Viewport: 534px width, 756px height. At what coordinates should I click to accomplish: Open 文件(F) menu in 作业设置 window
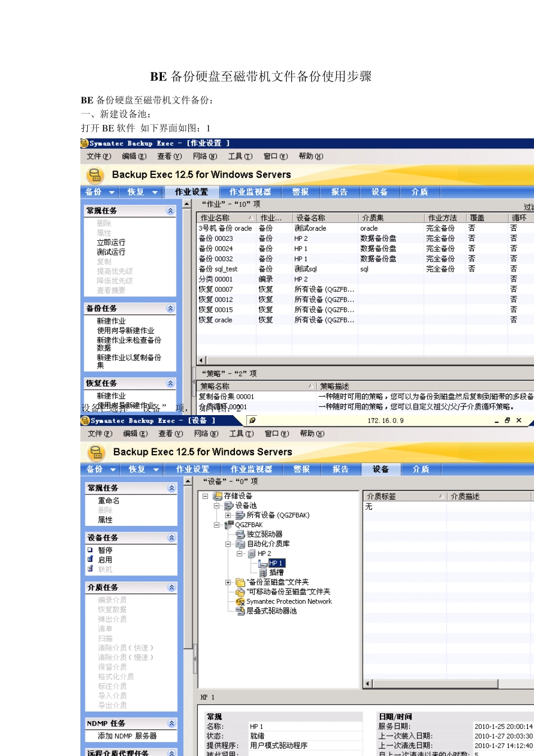(98, 156)
